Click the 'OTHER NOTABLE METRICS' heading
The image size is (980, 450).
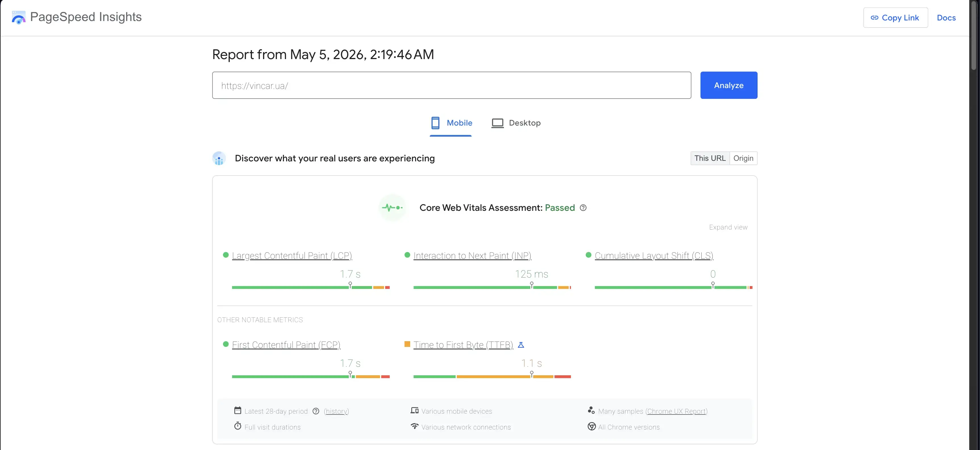[260, 320]
